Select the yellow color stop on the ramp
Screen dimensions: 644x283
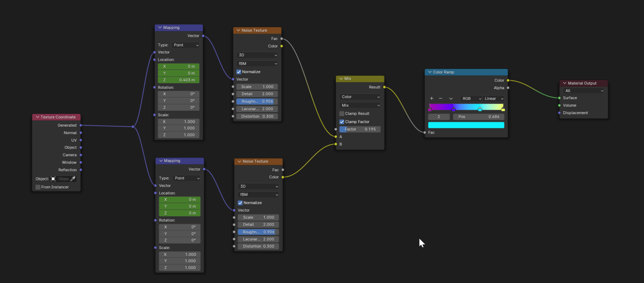click(503, 109)
